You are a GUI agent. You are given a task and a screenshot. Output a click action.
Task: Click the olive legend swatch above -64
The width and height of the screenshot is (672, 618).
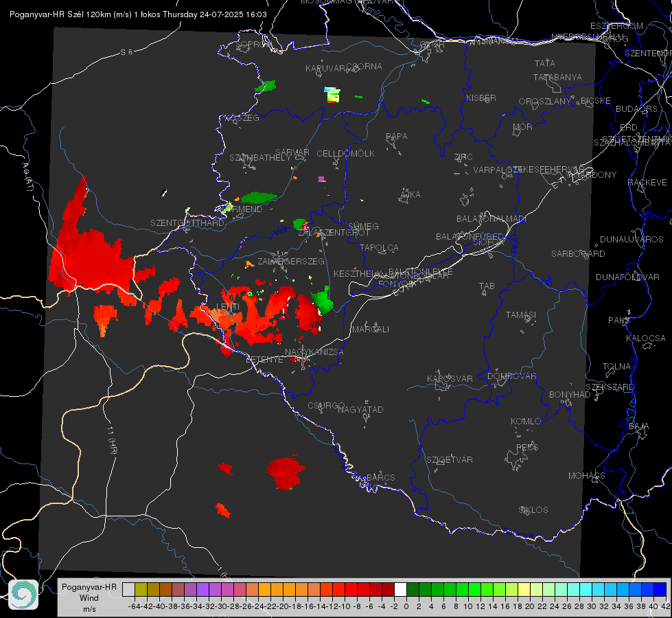(141, 589)
